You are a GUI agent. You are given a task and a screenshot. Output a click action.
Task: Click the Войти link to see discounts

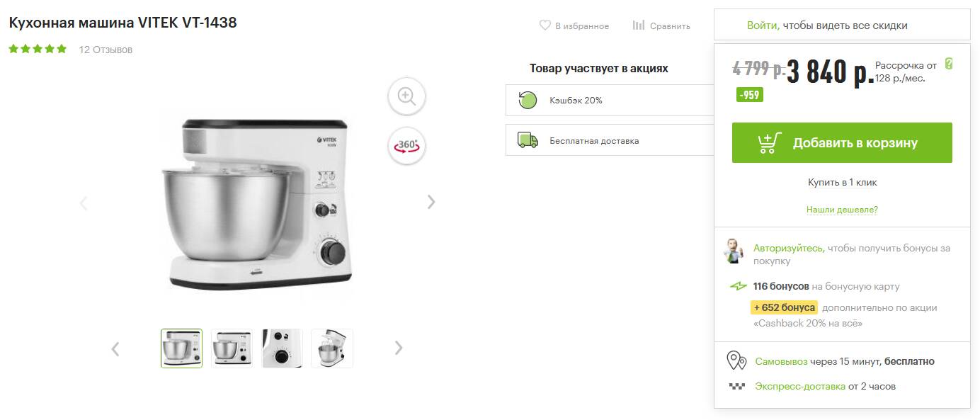[763, 25]
